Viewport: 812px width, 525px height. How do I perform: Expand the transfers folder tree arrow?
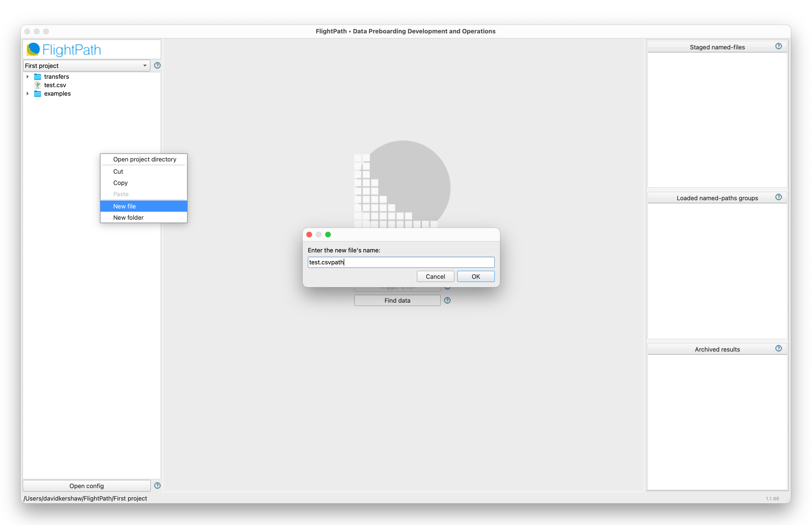pos(27,77)
